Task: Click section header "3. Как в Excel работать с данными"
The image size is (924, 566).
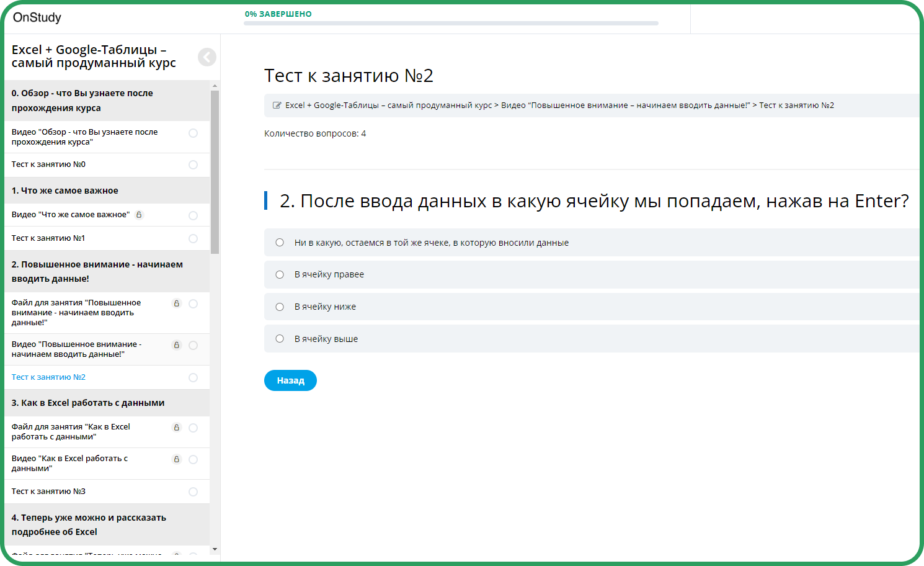Action: (x=107, y=403)
